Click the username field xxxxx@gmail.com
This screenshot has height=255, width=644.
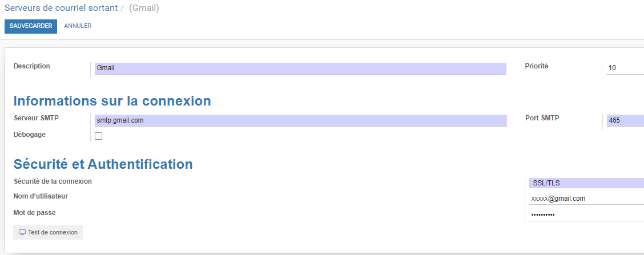(586, 199)
